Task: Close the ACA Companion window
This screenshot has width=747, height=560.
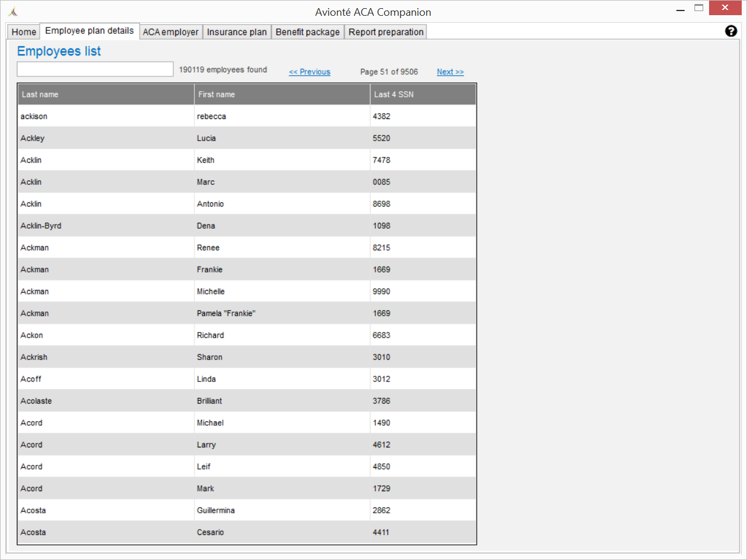Action: [x=725, y=8]
